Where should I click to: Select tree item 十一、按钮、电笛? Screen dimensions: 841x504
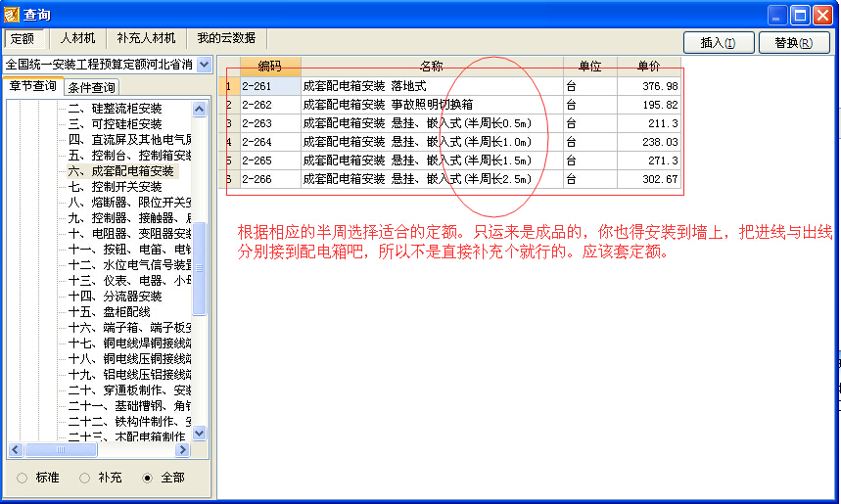(x=129, y=250)
